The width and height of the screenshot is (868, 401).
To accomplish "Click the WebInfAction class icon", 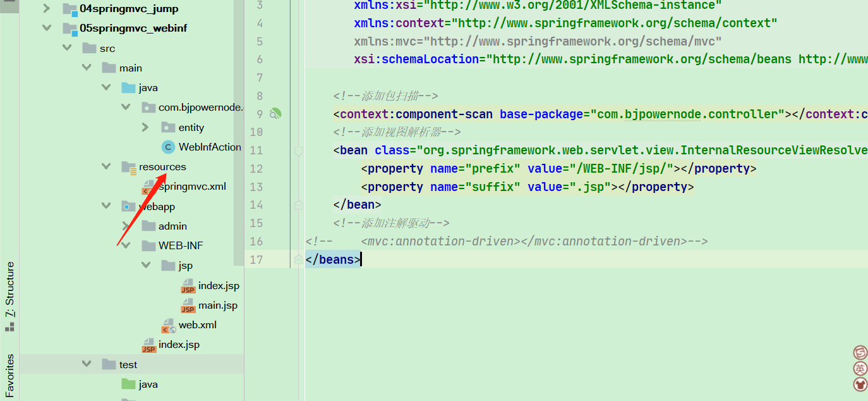I will click(168, 147).
